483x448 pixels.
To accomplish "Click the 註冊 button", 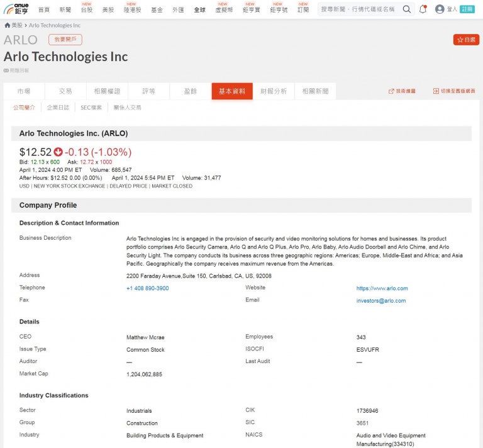I will (467, 9).
